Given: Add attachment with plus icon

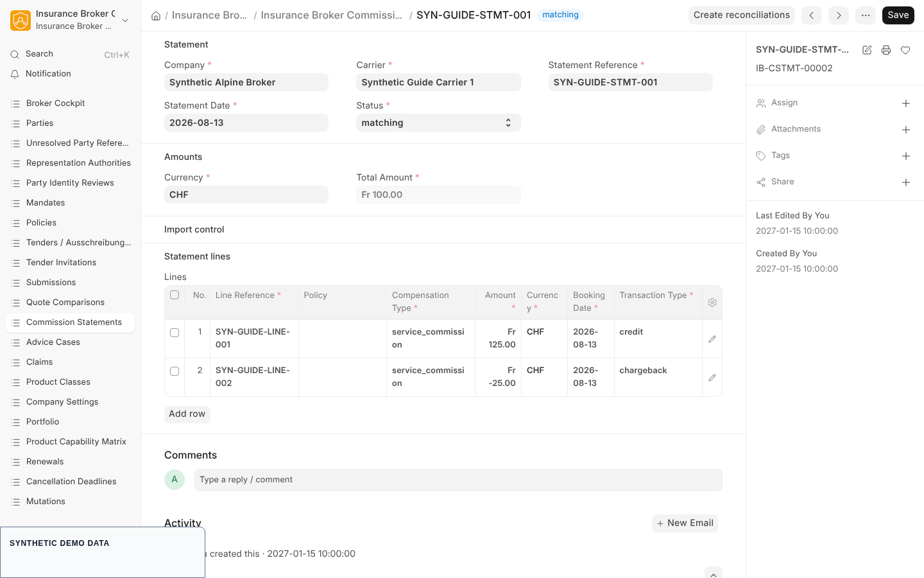Looking at the screenshot, I should point(906,130).
